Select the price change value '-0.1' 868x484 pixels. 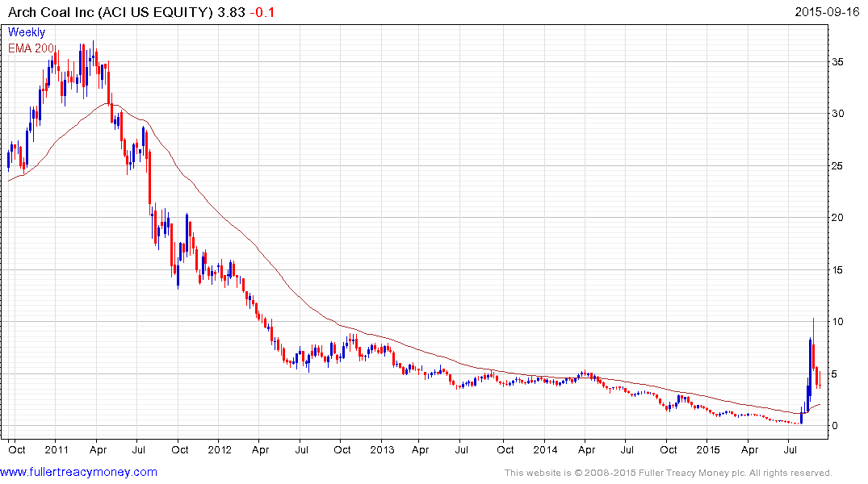[262, 12]
